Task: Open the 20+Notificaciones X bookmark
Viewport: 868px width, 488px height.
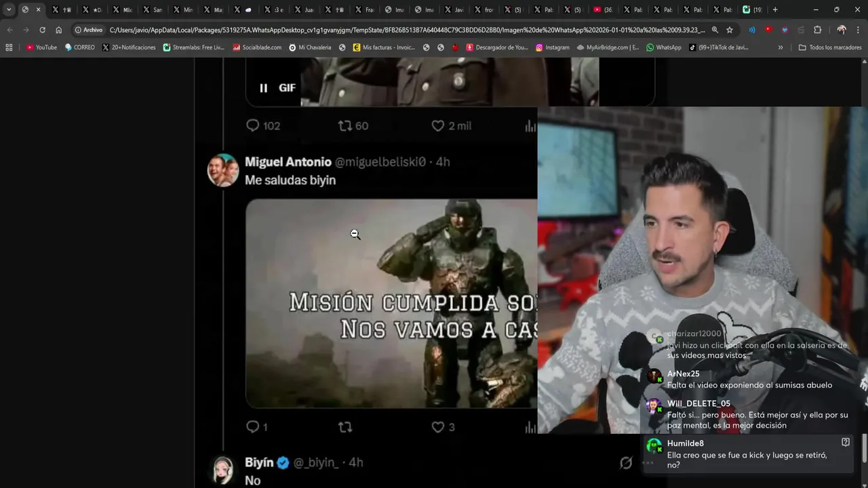Action: coord(129,47)
